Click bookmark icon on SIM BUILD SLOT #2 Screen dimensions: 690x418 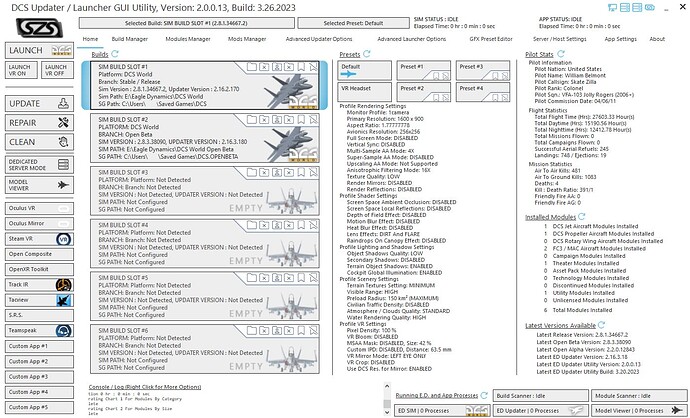[x=301, y=119]
